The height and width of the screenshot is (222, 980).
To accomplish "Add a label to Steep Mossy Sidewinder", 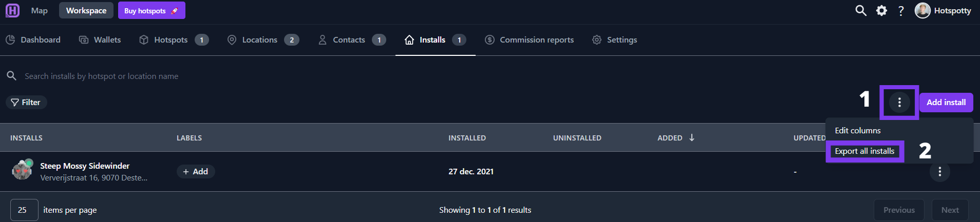I will [196, 172].
